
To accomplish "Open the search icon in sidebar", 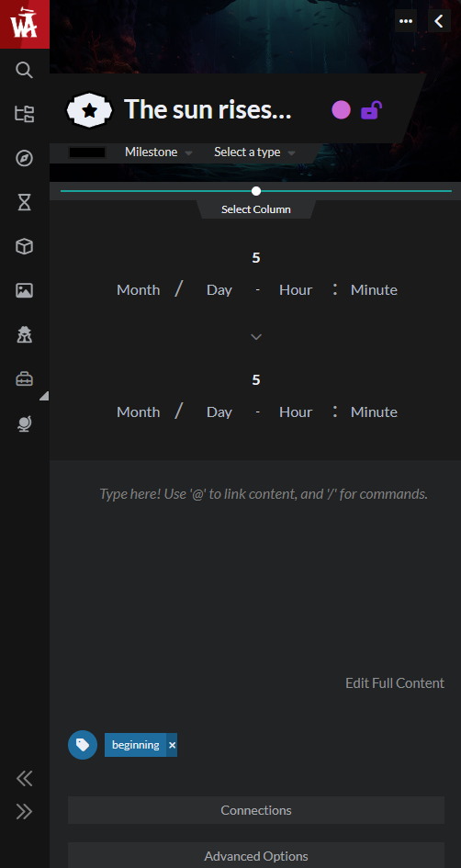I will [25, 71].
